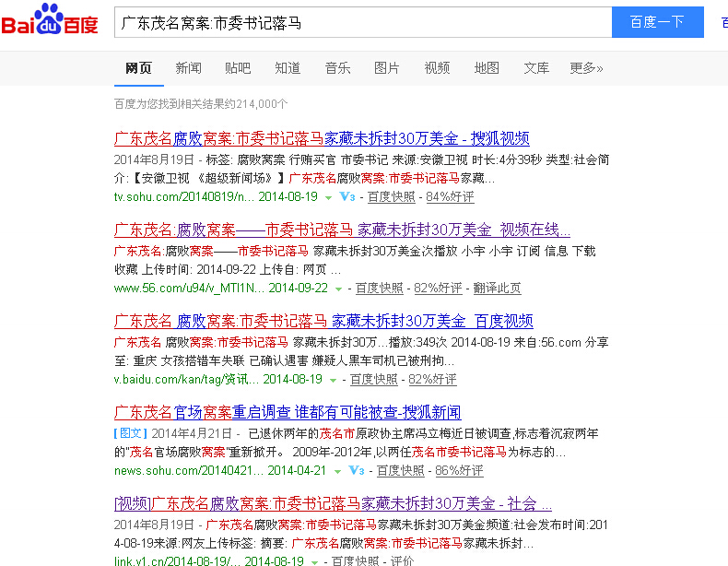
Task: Expand green arrow beside news.sohu.com result date
Action: [337, 472]
